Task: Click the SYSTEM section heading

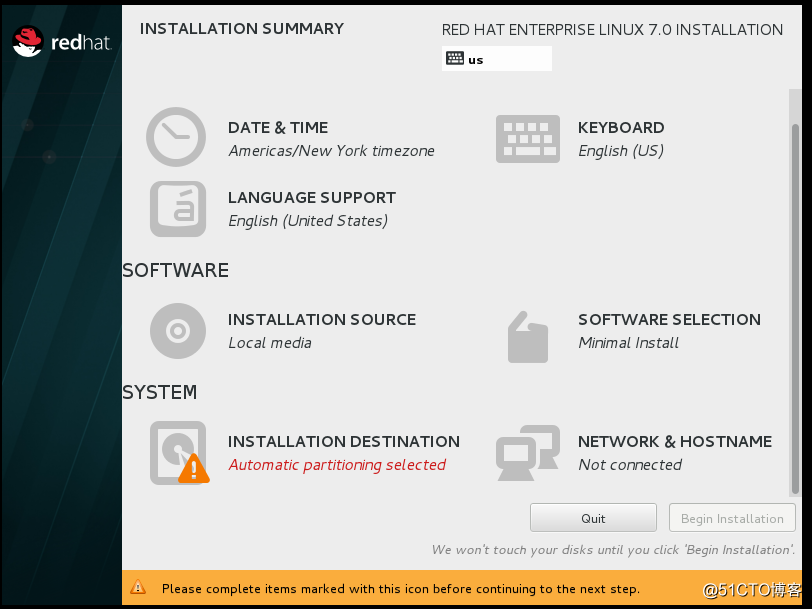Action: [x=160, y=392]
